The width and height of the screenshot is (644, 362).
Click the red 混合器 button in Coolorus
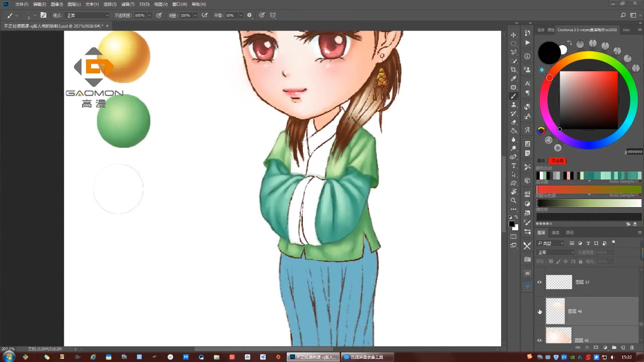coord(558,160)
